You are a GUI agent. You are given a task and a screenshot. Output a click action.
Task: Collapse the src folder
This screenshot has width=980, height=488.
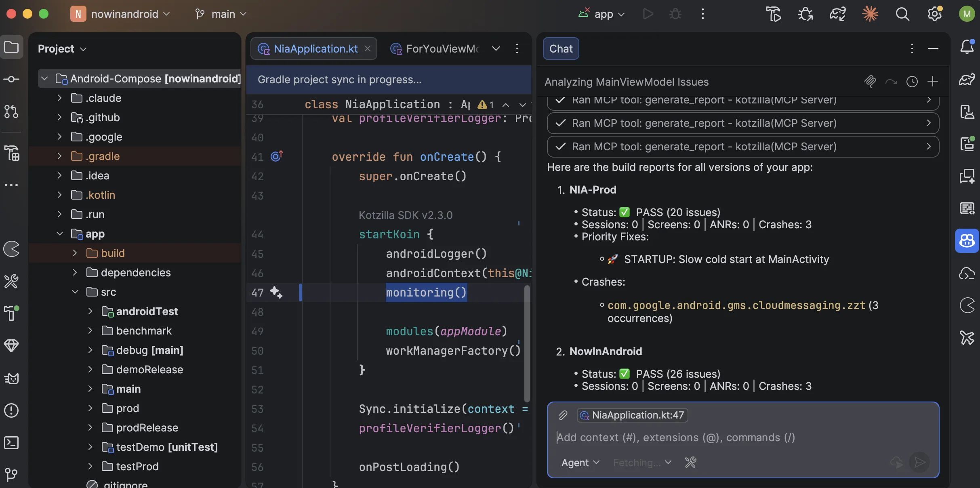[x=75, y=292]
